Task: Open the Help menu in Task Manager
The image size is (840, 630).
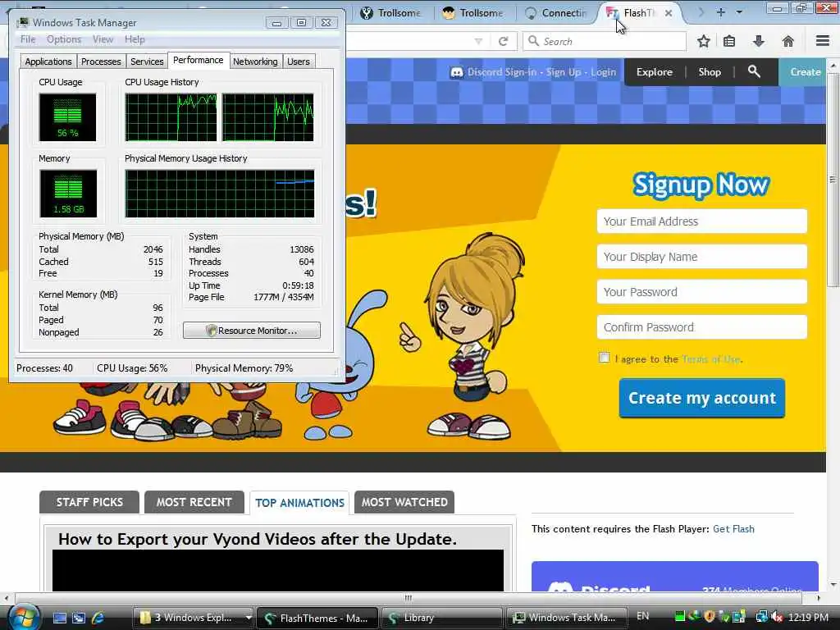Action: [x=135, y=39]
